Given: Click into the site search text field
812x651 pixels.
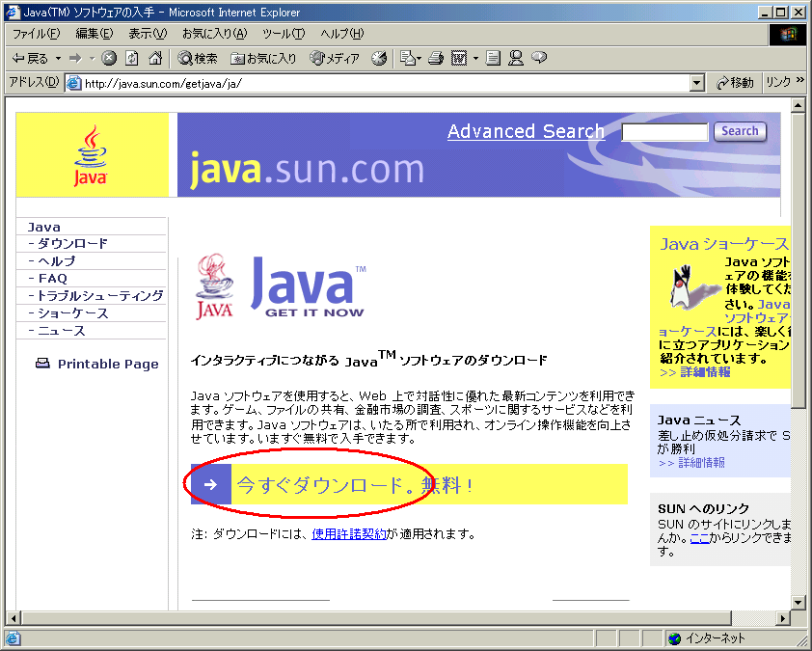Looking at the screenshot, I should click(664, 132).
